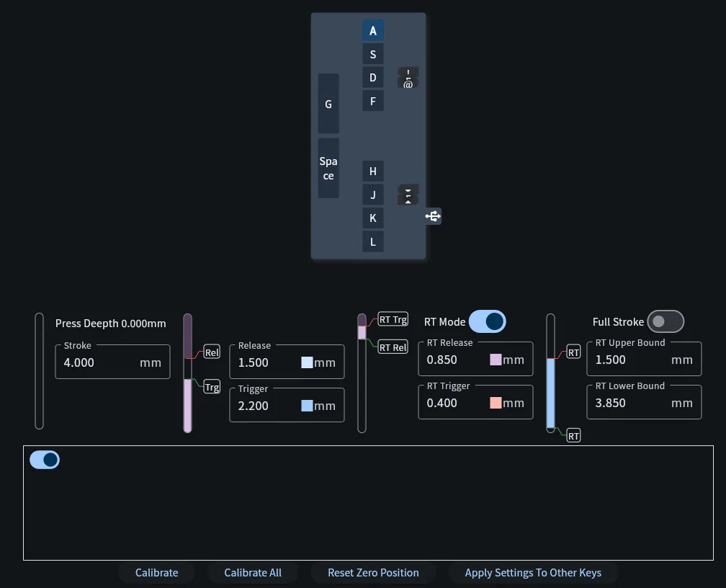Click the RT Upper Bound field
The height and width of the screenshot is (588, 726).
point(644,359)
